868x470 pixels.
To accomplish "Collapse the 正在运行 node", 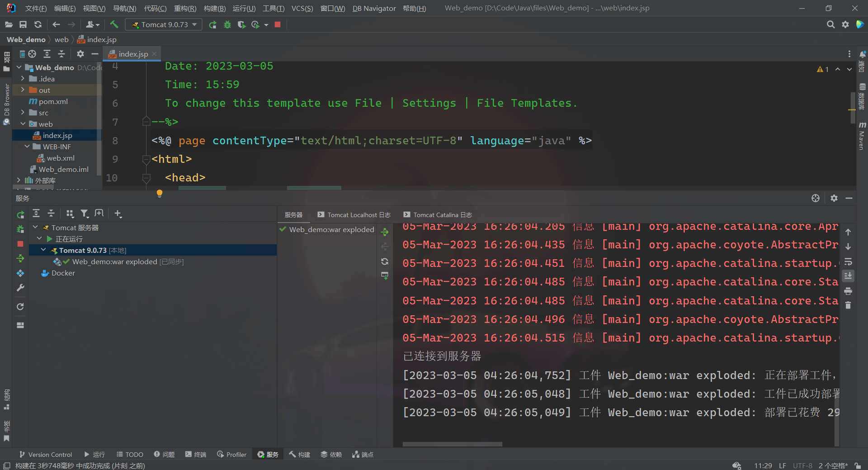I will 39,239.
